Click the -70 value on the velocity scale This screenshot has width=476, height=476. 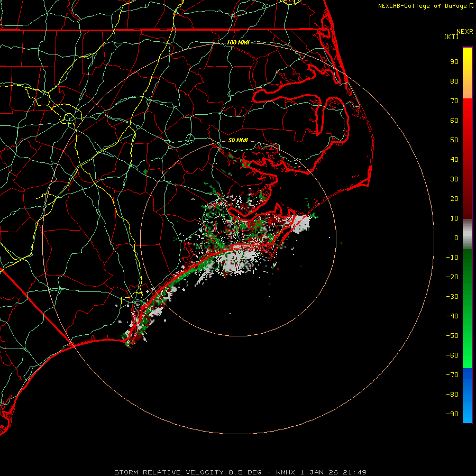[452, 374]
